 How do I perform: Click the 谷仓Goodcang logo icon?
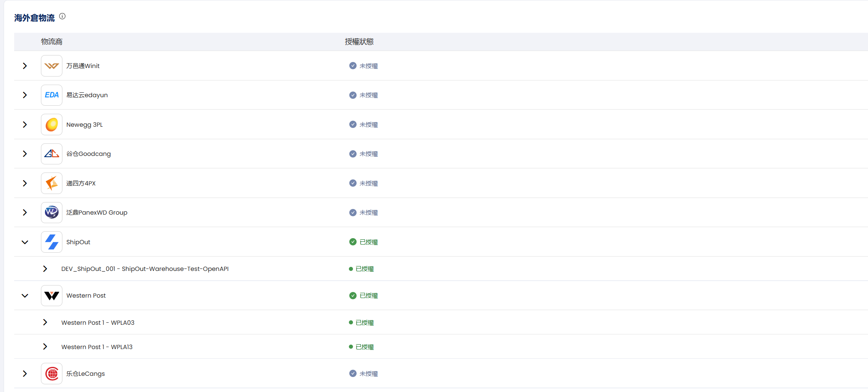tap(51, 154)
